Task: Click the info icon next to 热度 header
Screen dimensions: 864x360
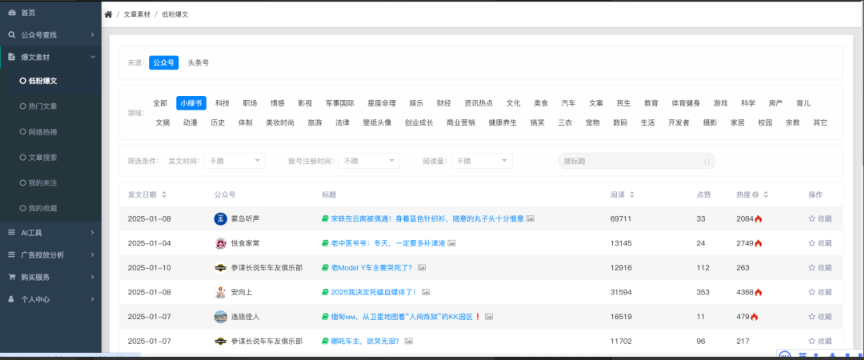Action: tap(755, 195)
